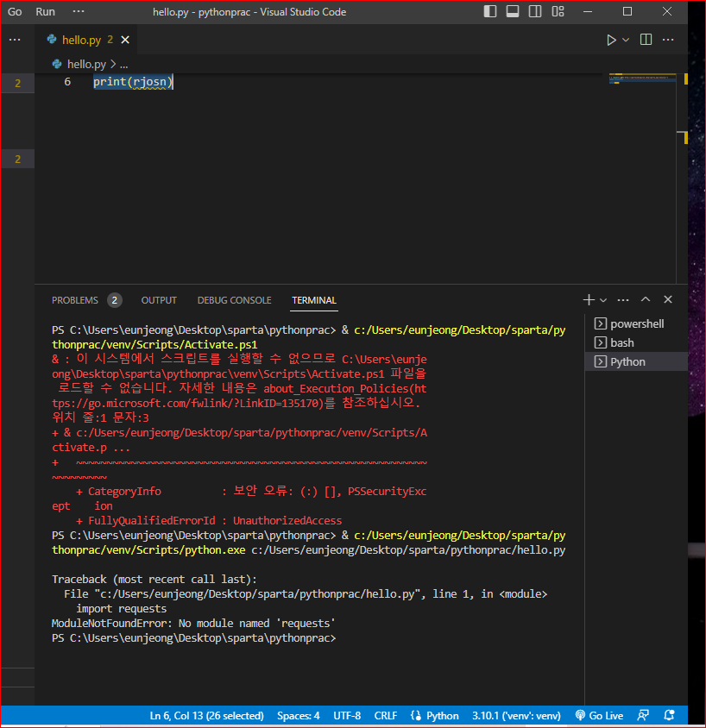Click the PROBLEMS count badge 2
Image resolution: width=706 pixels, height=728 pixels.
click(115, 300)
